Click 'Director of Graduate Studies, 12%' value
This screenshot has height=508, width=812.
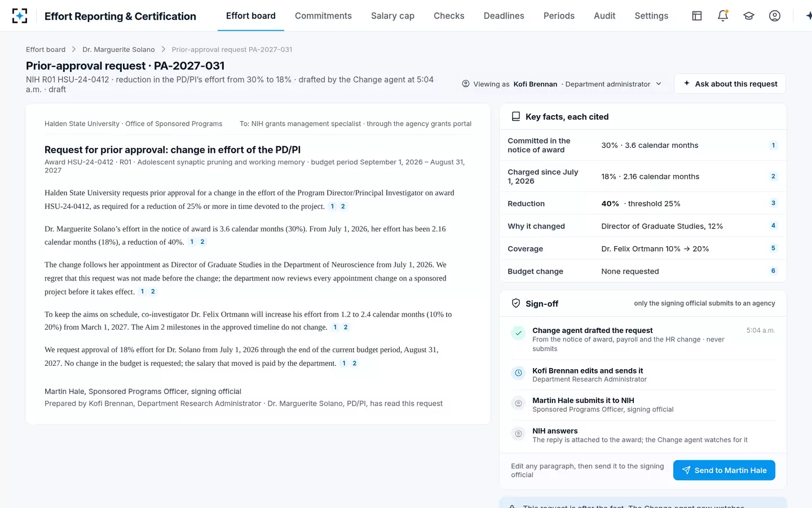(662, 226)
